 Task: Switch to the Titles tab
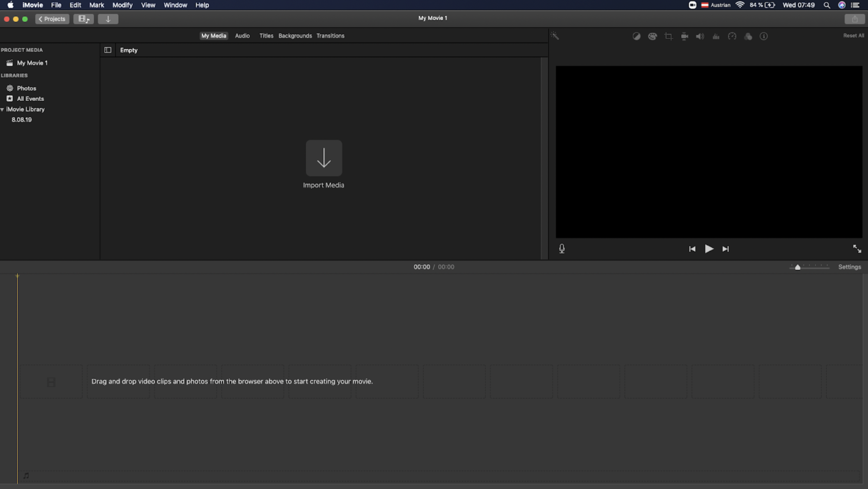(266, 35)
